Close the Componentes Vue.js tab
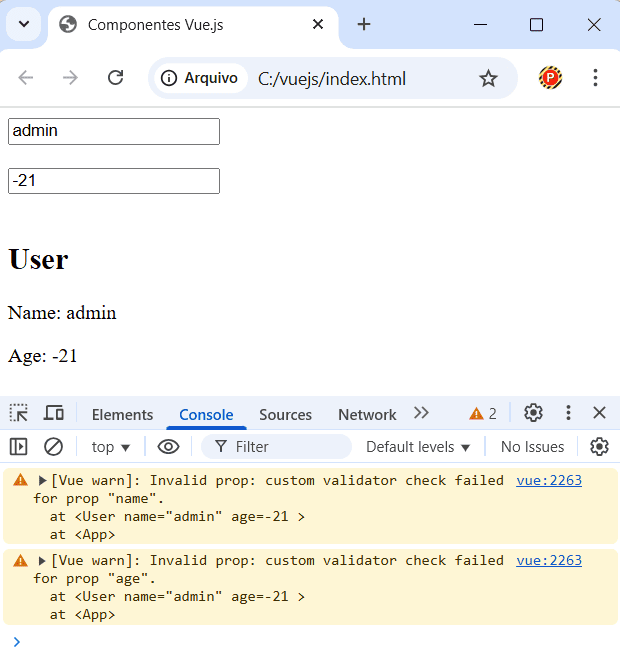This screenshot has width=620, height=665. click(x=318, y=25)
